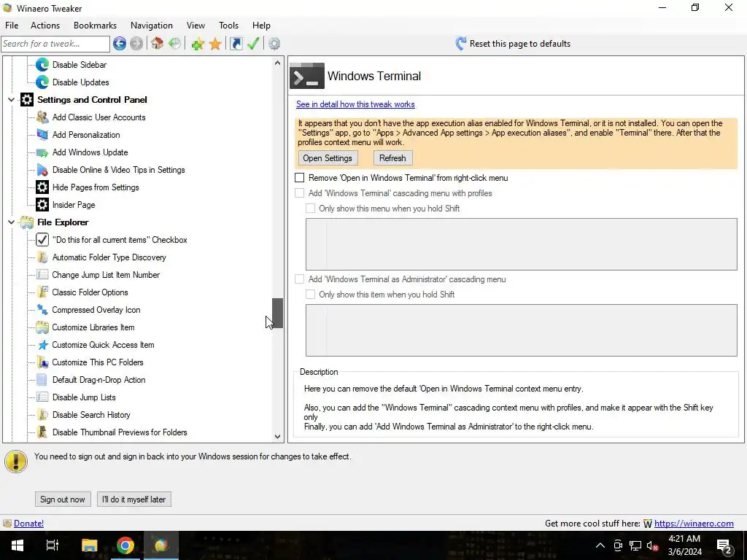Click the tree scrollbar thumb
The height and width of the screenshot is (560, 747).
point(278,314)
